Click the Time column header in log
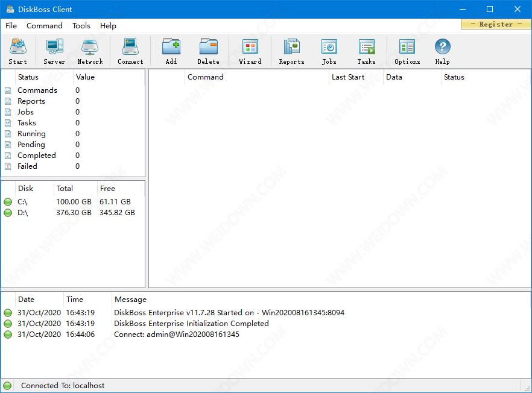Viewport: 532px width, 393px height. [x=88, y=300]
